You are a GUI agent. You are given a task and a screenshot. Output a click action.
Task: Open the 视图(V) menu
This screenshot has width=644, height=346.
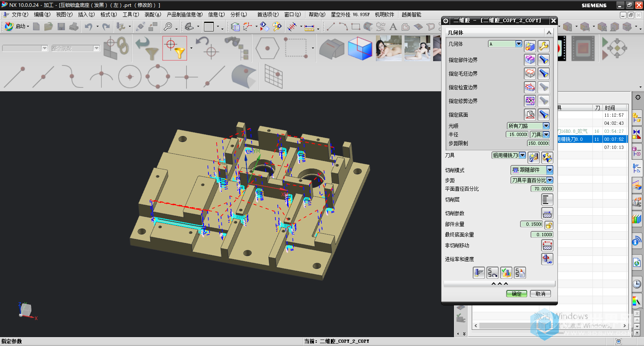pos(64,14)
